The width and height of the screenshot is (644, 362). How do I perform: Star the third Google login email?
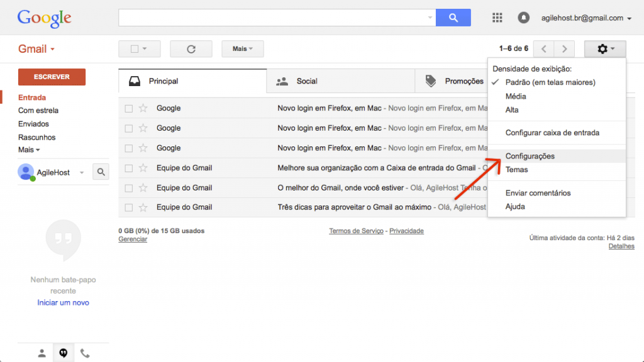tap(143, 148)
